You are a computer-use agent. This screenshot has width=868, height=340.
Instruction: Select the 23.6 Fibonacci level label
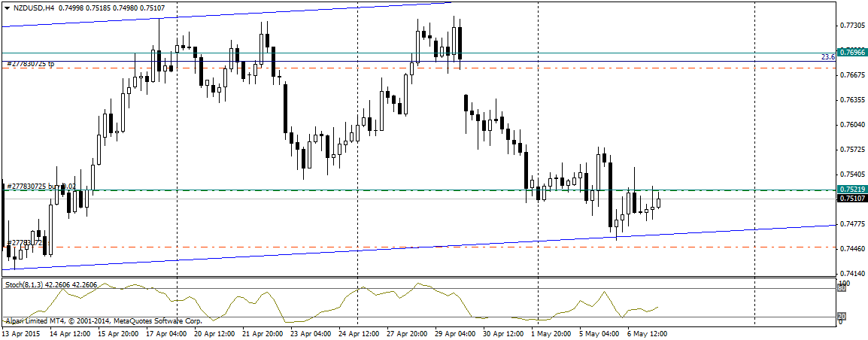coord(828,57)
